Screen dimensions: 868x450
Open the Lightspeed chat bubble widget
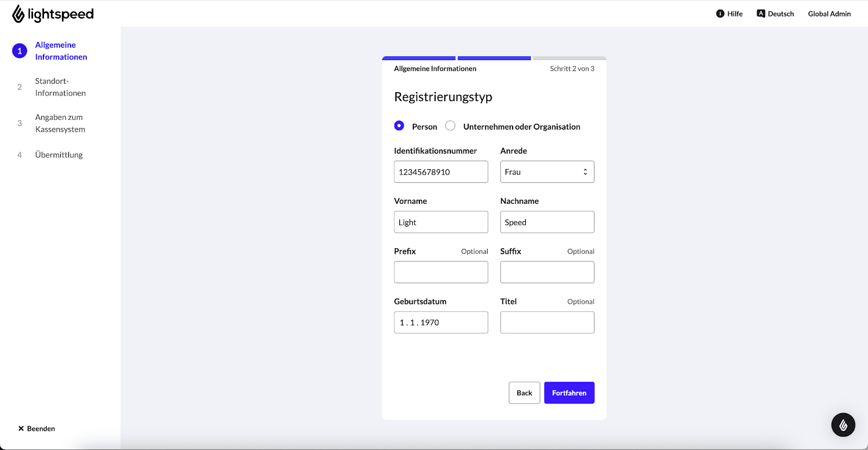(843, 425)
